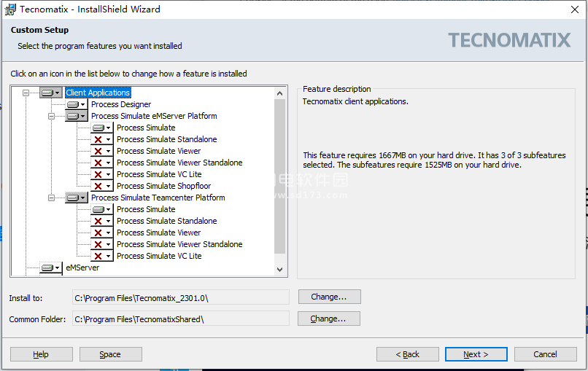Image resolution: width=588 pixels, height=371 pixels.
Task: Change the Common Folder directory
Action: (329, 319)
